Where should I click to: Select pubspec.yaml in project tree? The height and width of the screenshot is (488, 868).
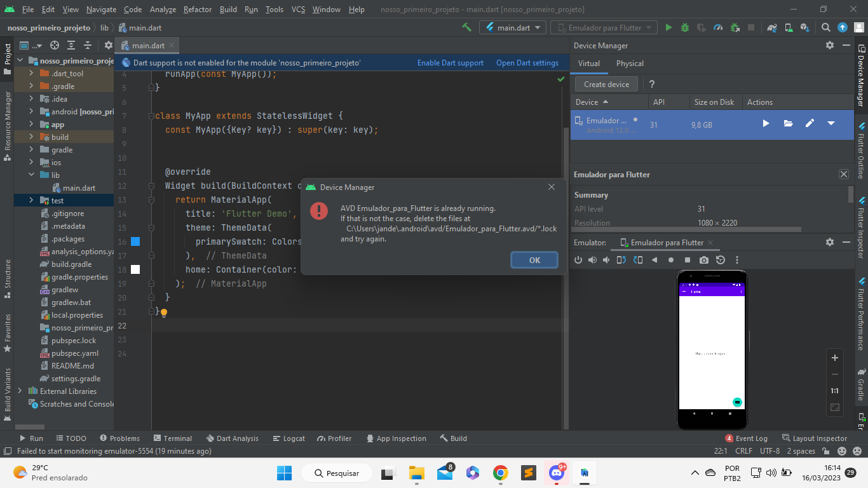74,353
